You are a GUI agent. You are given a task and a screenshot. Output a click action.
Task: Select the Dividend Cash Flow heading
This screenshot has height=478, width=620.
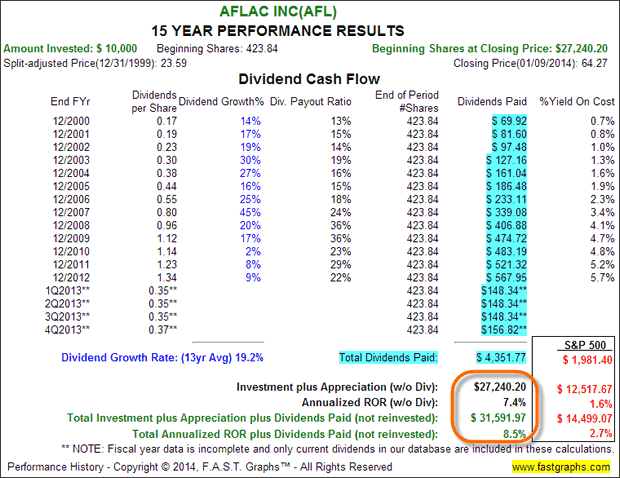coord(309,79)
